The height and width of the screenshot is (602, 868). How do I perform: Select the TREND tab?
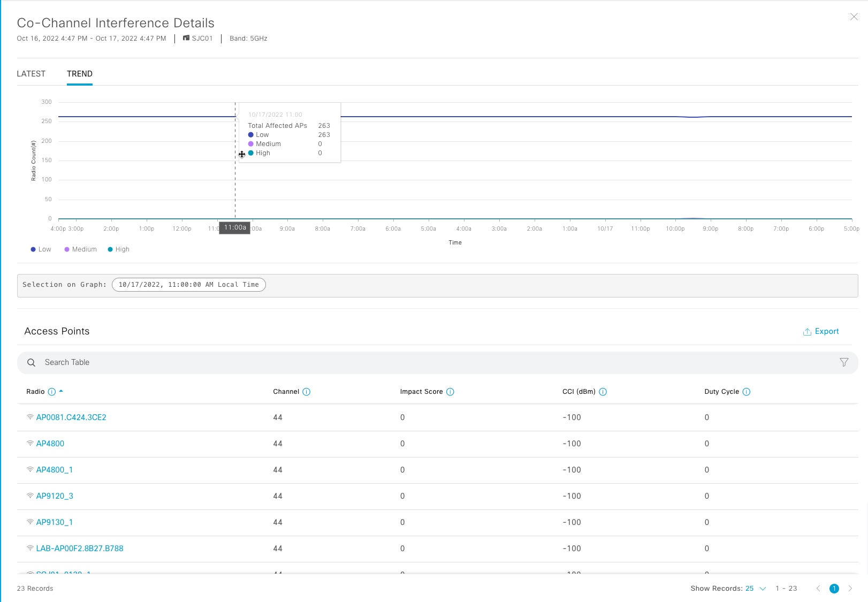pos(79,73)
